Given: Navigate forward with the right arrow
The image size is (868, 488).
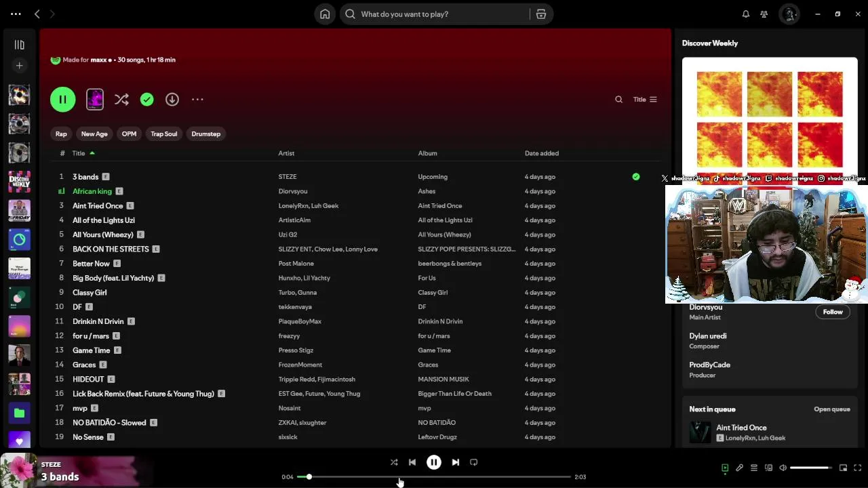Looking at the screenshot, I should pyautogui.click(x=52, y=14).
